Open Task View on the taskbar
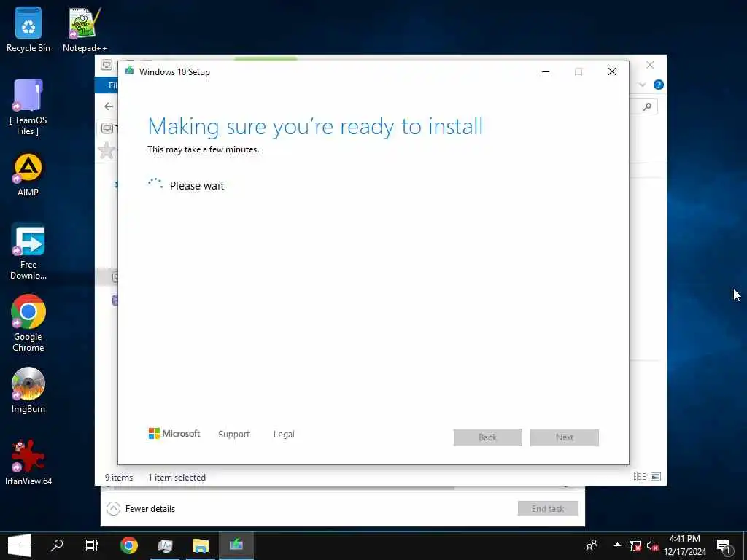The height and width of the screenshot is (560, 747). click(x=91, y=545)
